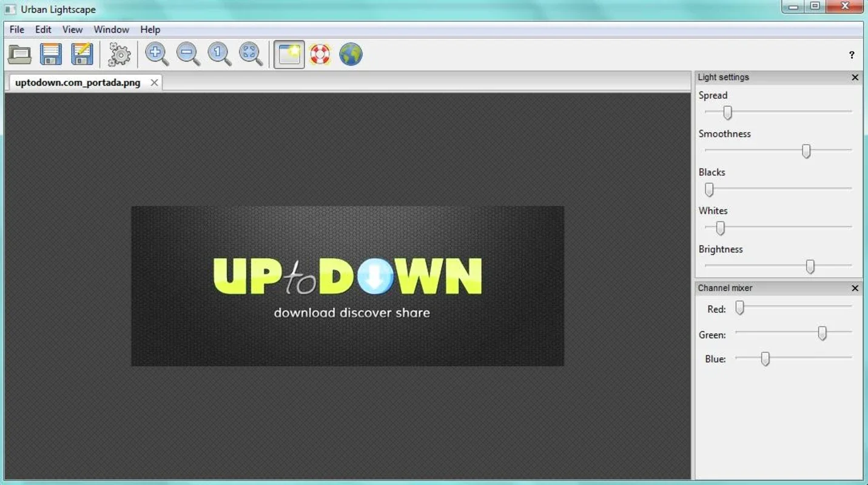Zoom in with the plus magnifier
Screen dimensions: 868x485
tap(157, 55)
